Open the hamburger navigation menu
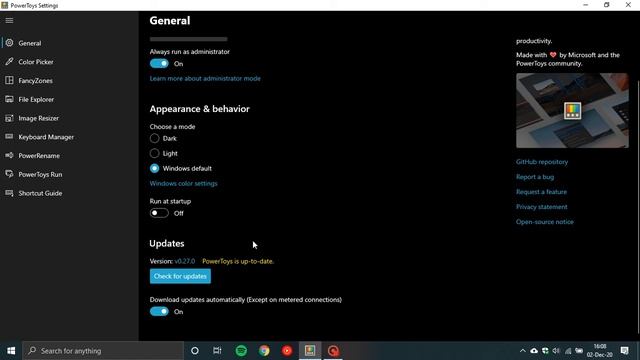Viewport: 640px width, 360px height. point(9,20)
